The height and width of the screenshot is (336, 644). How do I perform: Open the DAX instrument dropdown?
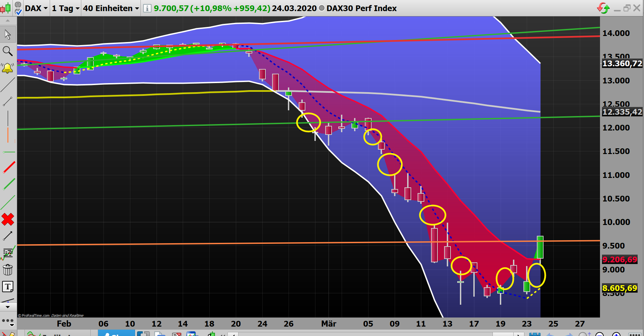point(36,8)
